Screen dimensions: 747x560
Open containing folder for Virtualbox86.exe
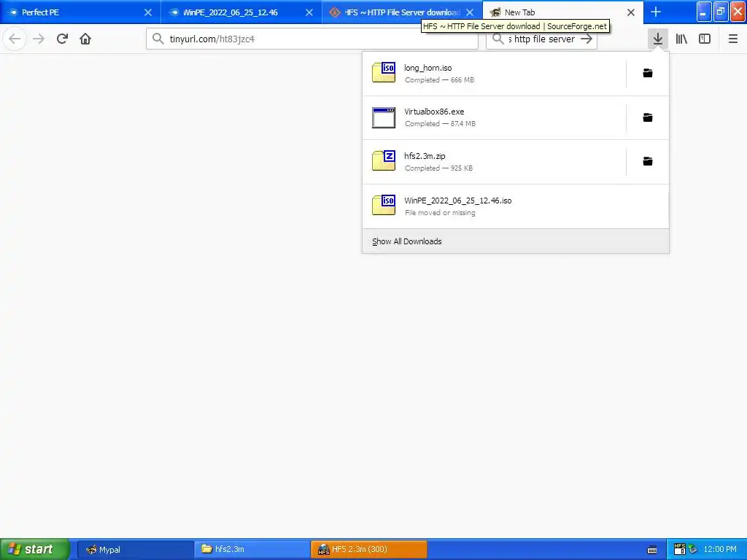point(648,117)
